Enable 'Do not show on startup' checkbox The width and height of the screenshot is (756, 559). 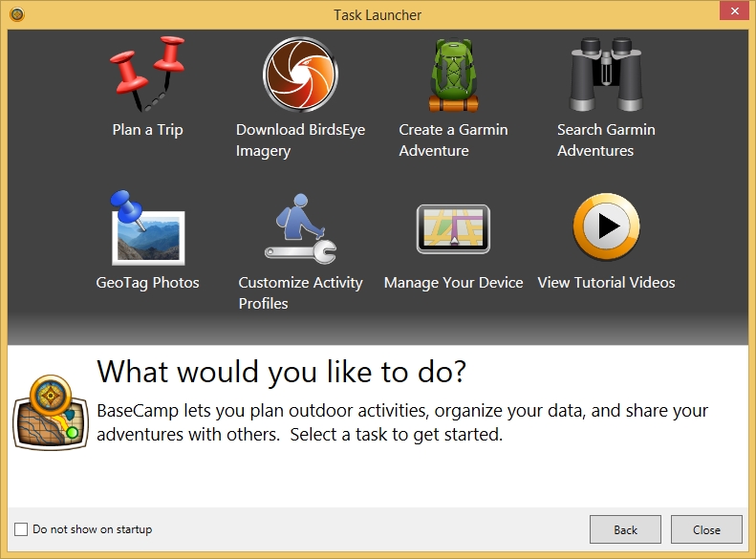(21, 529)
